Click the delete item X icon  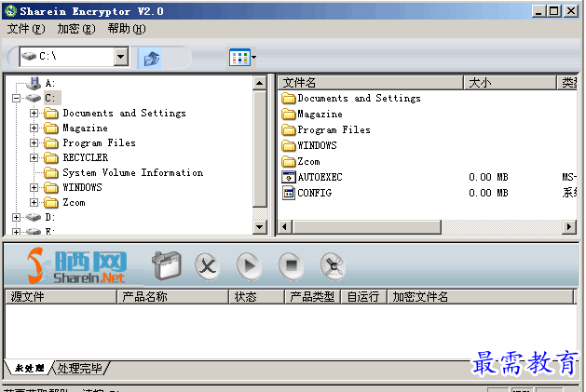(207, 266)
